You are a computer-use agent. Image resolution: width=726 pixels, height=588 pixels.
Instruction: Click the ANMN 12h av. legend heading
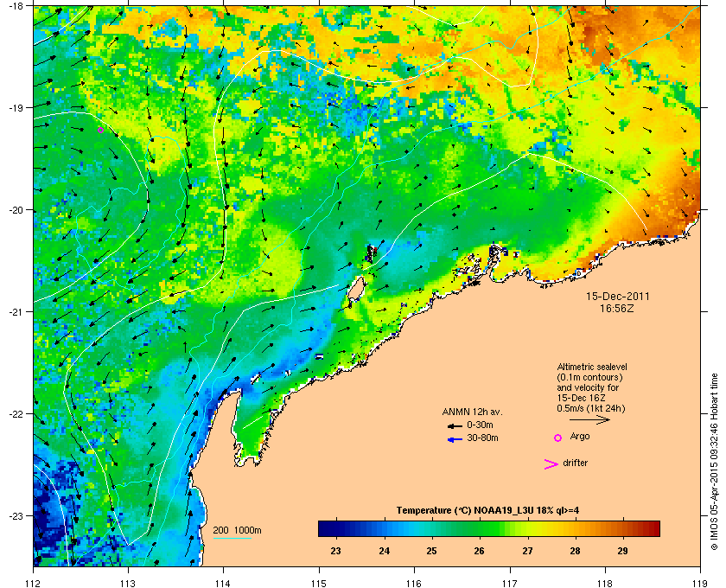pos(472,412)
